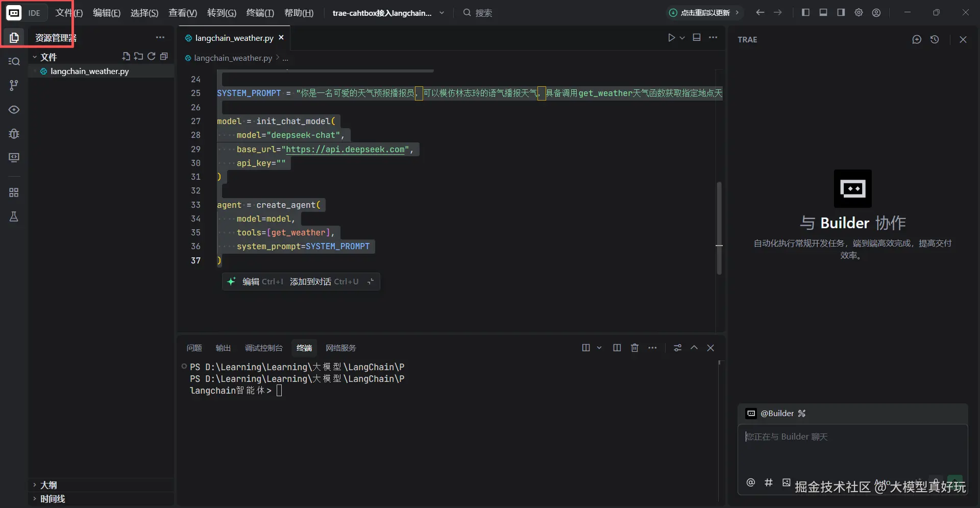The width and height of the screenshot is (980, 508).
Task: Expand the 大纲 outline section
Action: tap(48, 485)
